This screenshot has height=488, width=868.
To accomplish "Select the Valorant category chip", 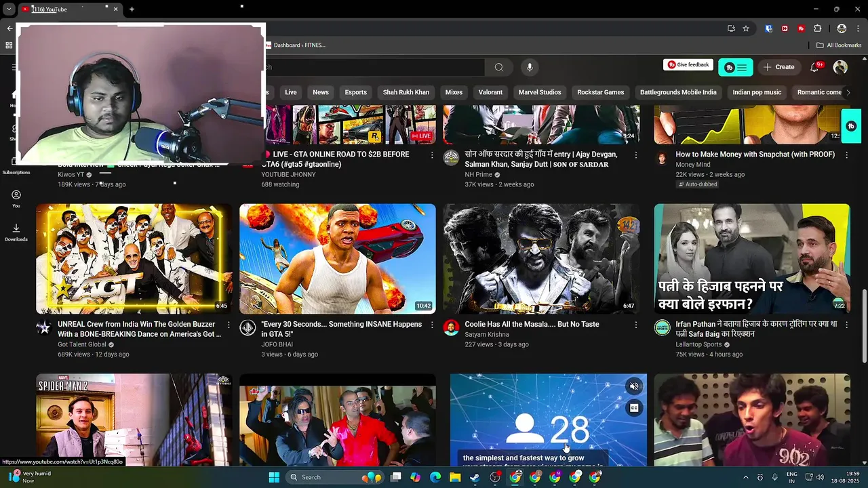I will point(490,92).
